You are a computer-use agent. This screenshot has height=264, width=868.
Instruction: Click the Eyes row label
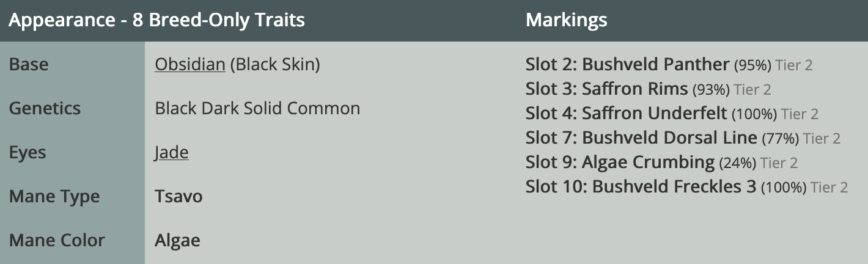tap(28, 152)
